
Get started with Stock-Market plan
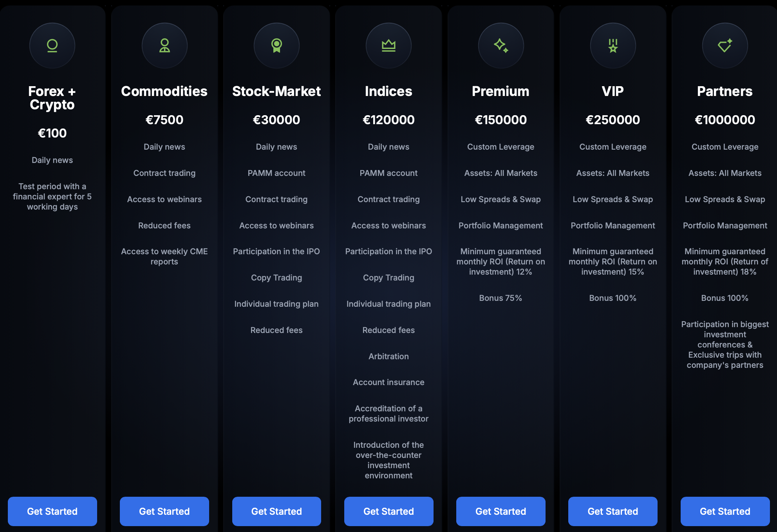click(276, 511)
